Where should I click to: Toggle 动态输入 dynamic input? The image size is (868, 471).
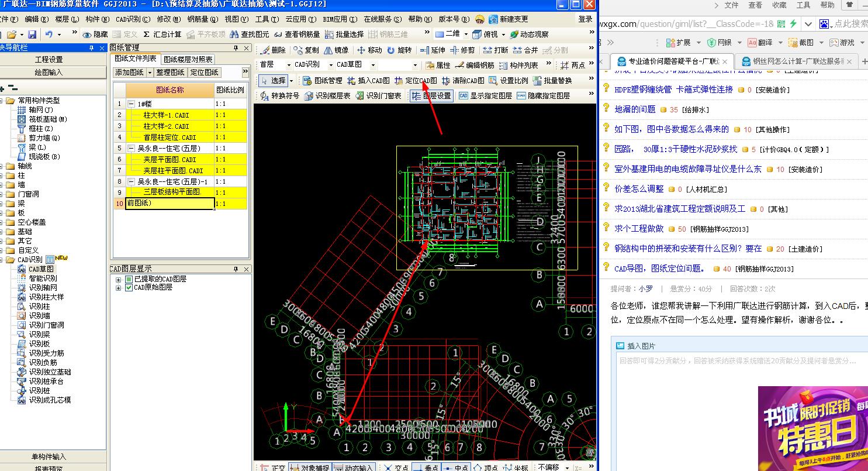(x=353, y=468)
